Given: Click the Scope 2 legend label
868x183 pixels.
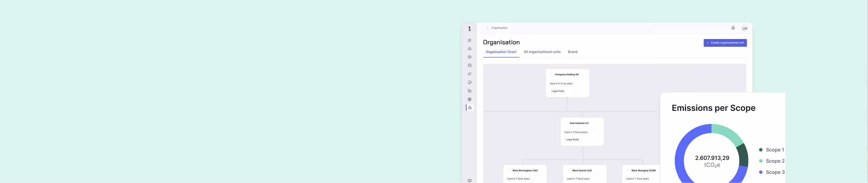Looking at the screenshot, I should coord(775,161).
